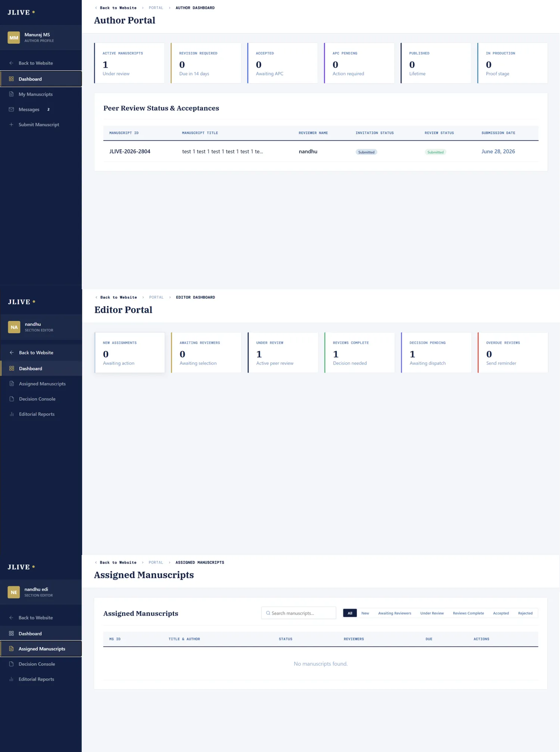Viewport: 560px width, 752px height.
Task: Select the Rejected filter tab
Action: pos(525,613)
